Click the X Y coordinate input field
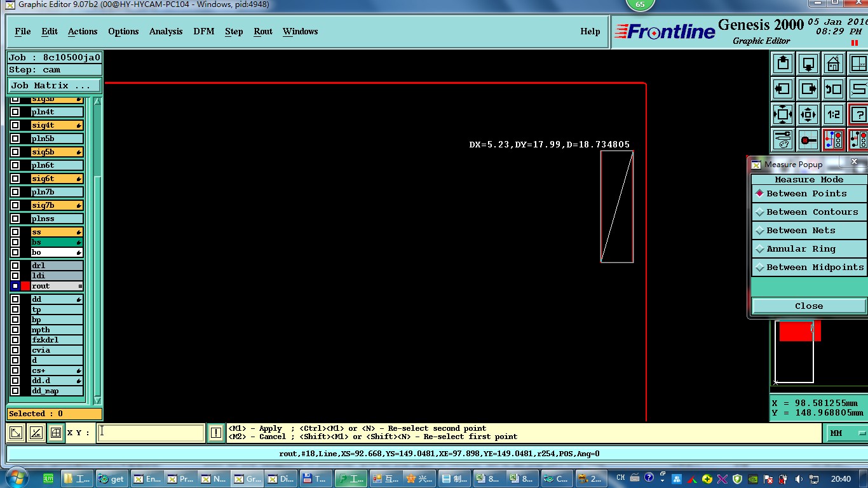Viewport: 868px width, 488px height. (151, 433)
